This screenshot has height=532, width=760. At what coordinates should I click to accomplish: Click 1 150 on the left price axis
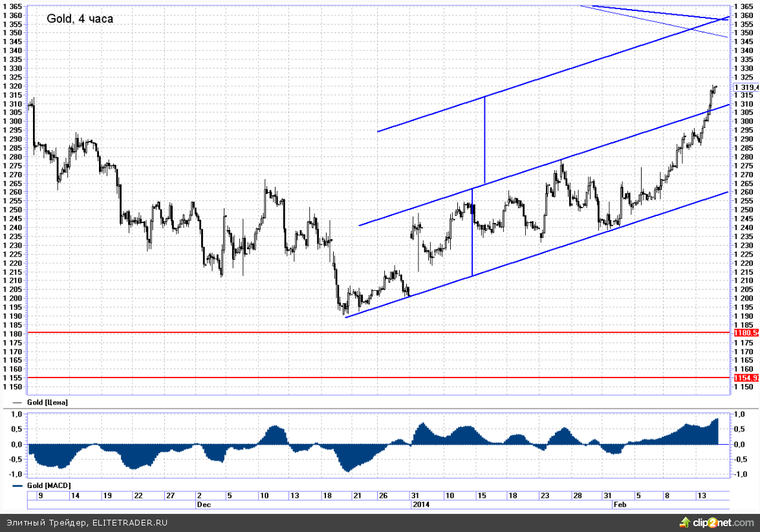pyautogui.click(x=12, y=387)
